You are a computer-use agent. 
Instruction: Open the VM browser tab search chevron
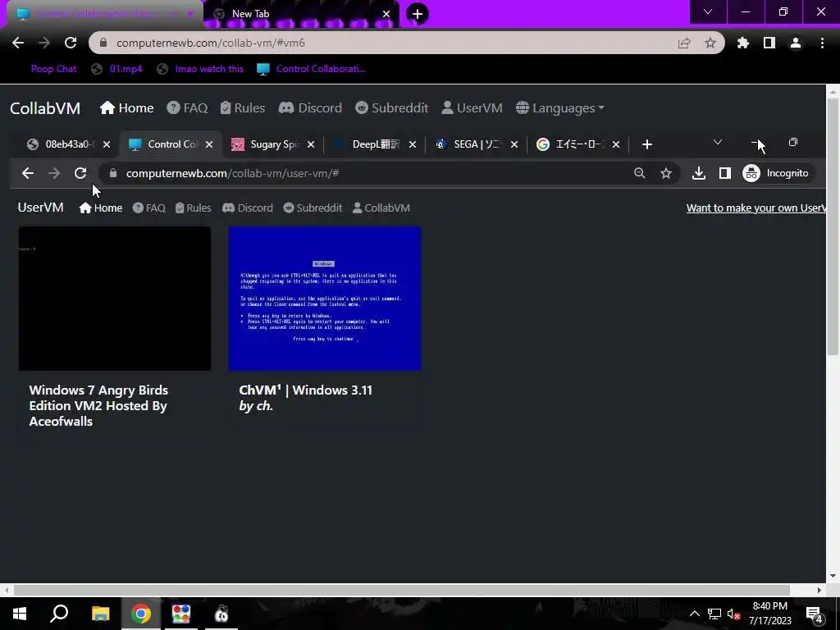tap(718, 142)
